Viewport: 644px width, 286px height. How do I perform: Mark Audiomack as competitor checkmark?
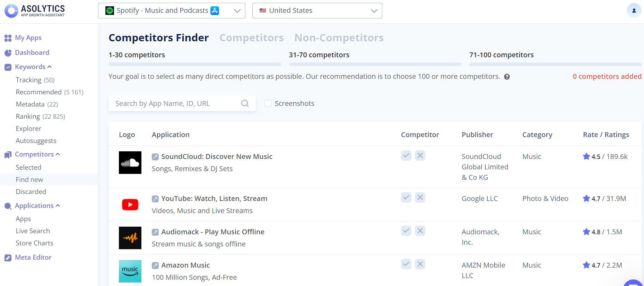click(x=406, y=231)
